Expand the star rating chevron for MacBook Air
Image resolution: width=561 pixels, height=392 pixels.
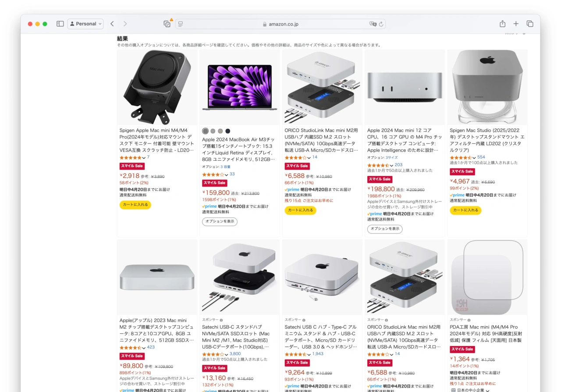click(x=226, y=174)
